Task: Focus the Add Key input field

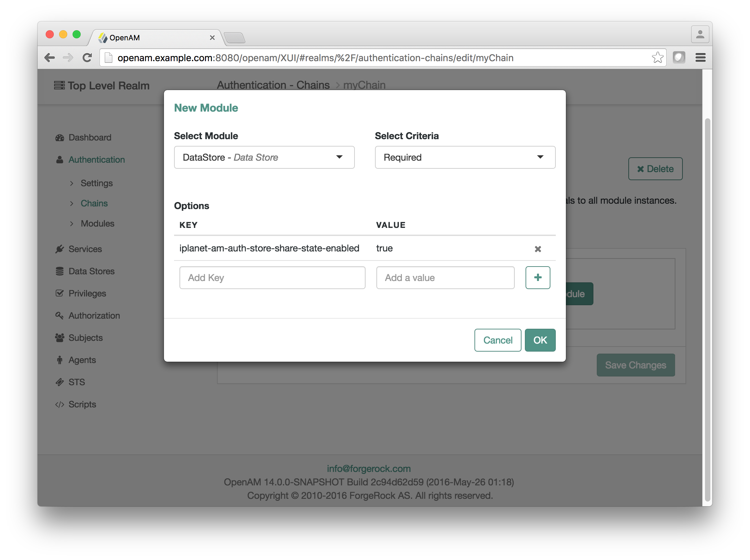Action: click(x=272, y=278)
